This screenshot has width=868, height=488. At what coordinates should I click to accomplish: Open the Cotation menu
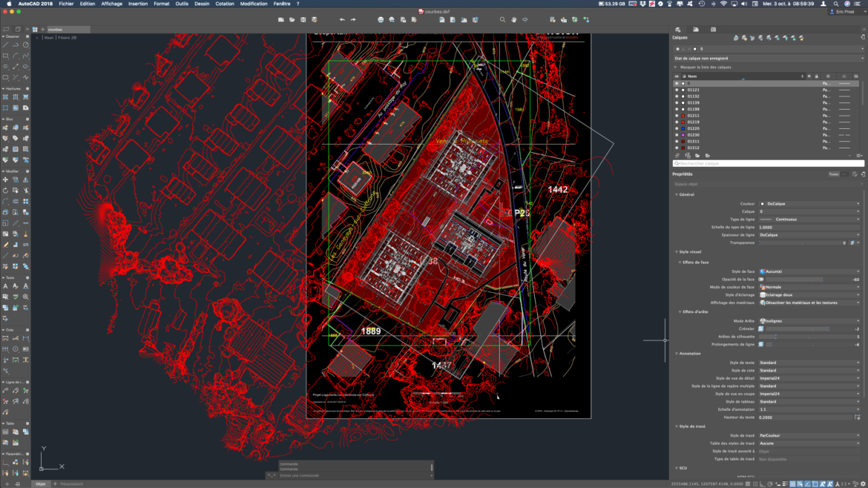pyautogui.click(x=224, y=3)
